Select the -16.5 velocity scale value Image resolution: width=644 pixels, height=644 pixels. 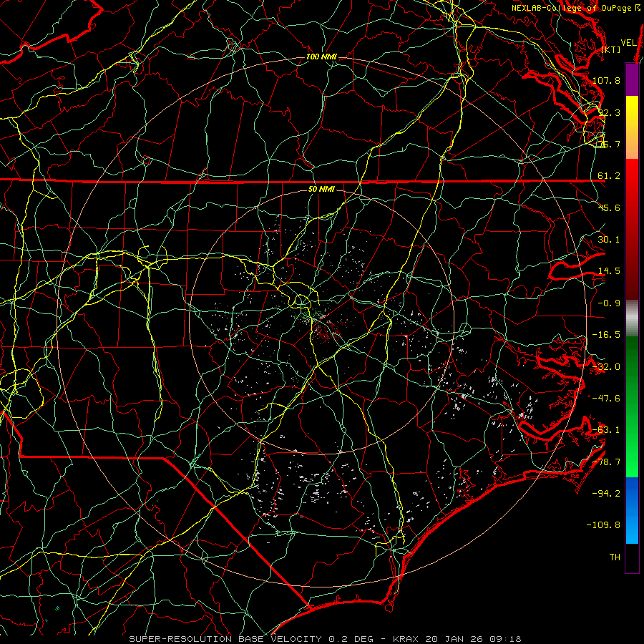pos(606,335)
